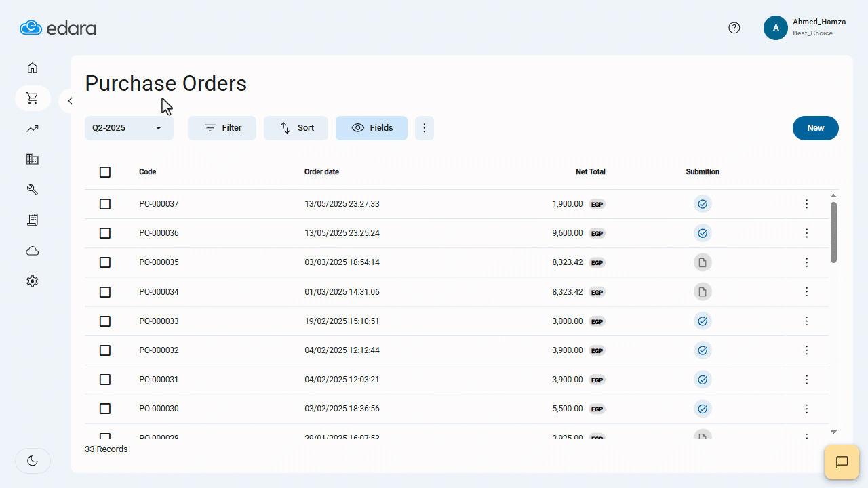The height and width of the screenshot is (488, 868).
Task: Select the checkbox for PO-000032
Action: coord(105,350)
